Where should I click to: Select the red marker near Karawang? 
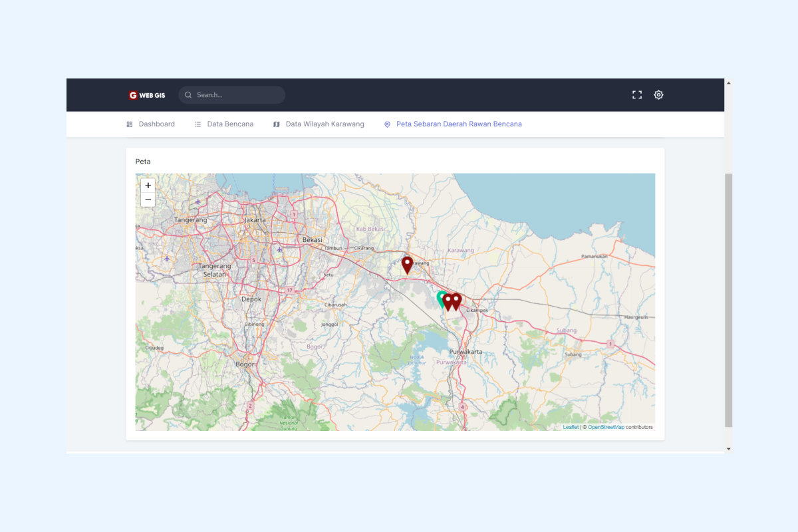coord(407,265)
